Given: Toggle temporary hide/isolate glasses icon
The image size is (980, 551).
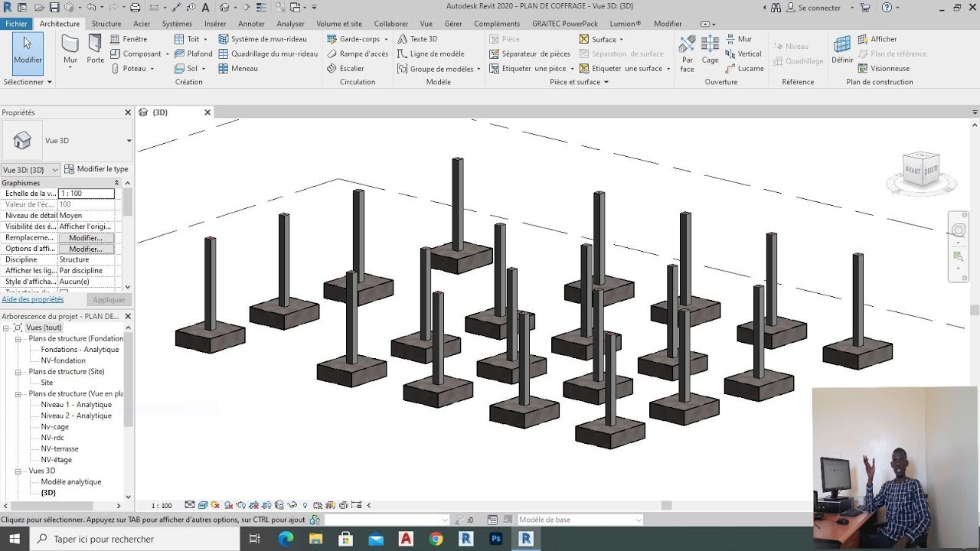Looking at the screenshot, I should tap(292, 505).
